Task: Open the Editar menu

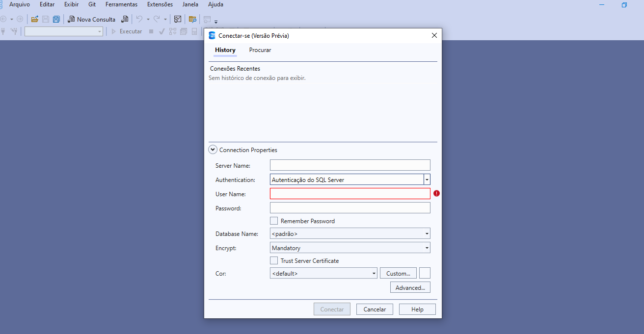Action: point(47,4)
